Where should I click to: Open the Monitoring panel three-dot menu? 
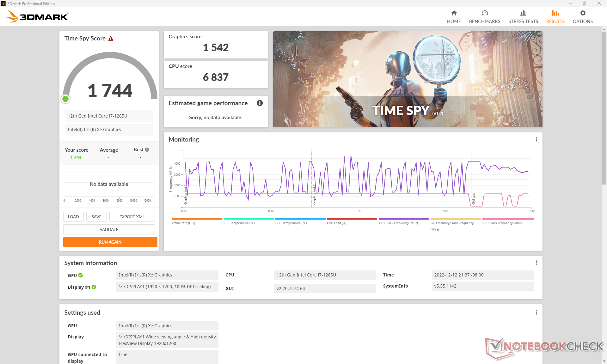(536, 139)
